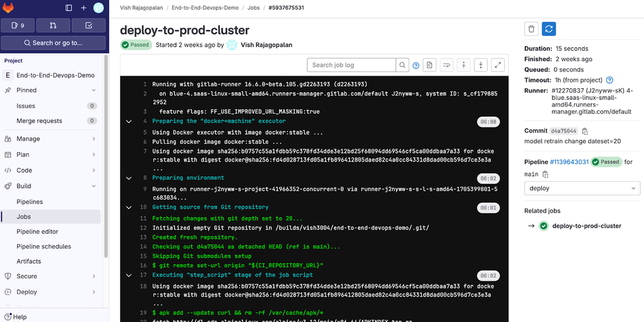Screen dimensions: 644x322
Task: Open Issues in the sidebar
Action: [51, 106]
